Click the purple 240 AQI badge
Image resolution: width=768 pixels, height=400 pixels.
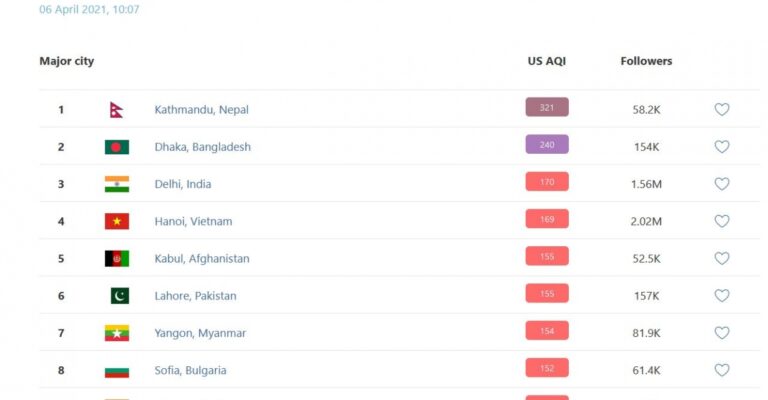(547, 144)
